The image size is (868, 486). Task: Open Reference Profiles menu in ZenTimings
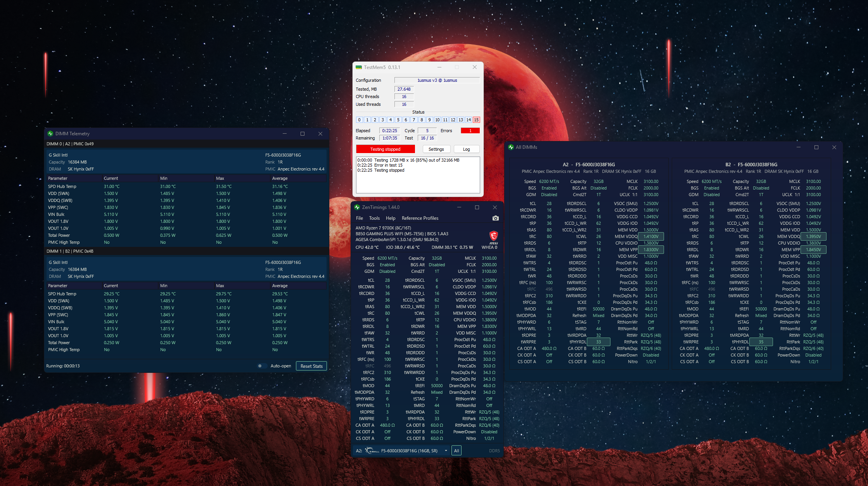pyautogui.click(x=420, y=218)
